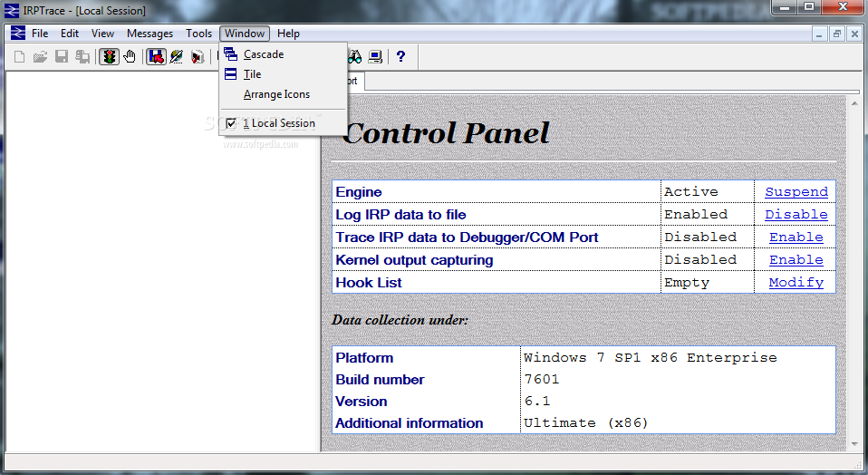Click the question mark help icon
Viewport: 868px width, 475px height.
coord(400,56)
